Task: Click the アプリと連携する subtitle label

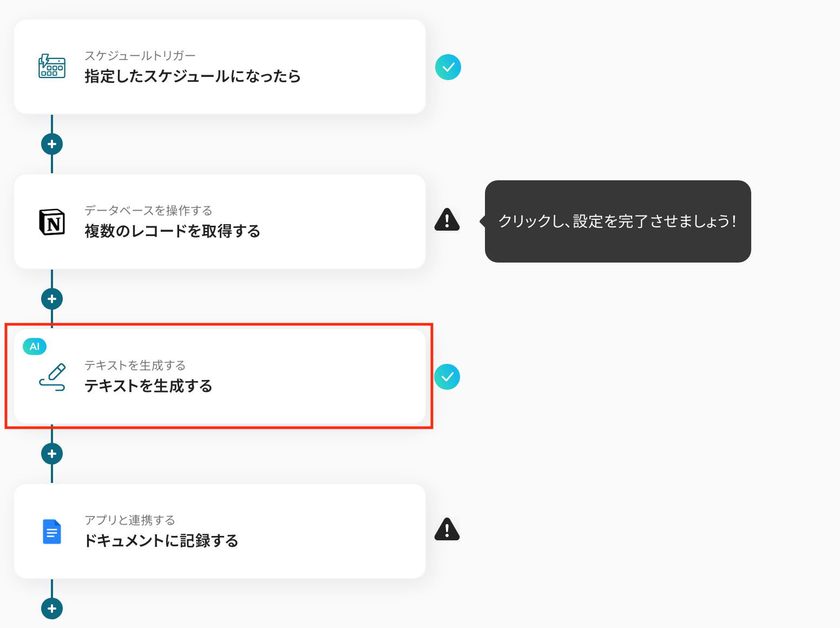Action: pos(130,520)
